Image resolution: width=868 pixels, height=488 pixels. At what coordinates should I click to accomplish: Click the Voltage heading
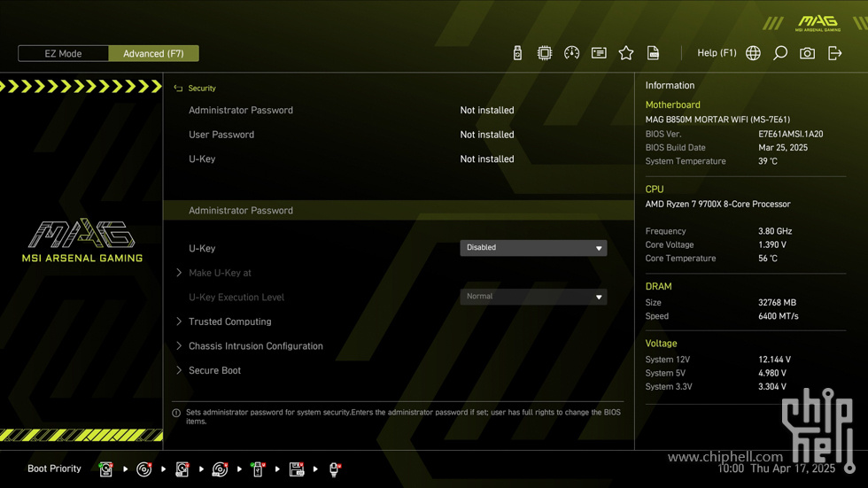(x=661, y=344)
